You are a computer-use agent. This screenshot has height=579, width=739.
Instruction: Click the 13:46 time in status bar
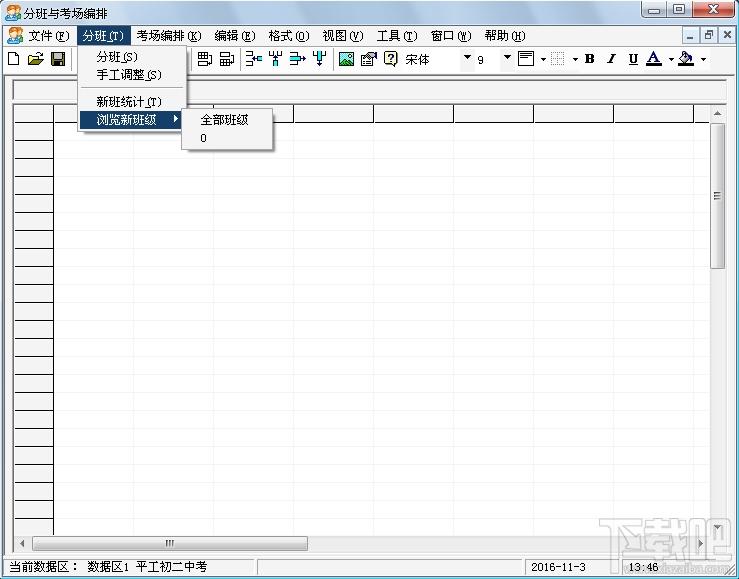643,567
